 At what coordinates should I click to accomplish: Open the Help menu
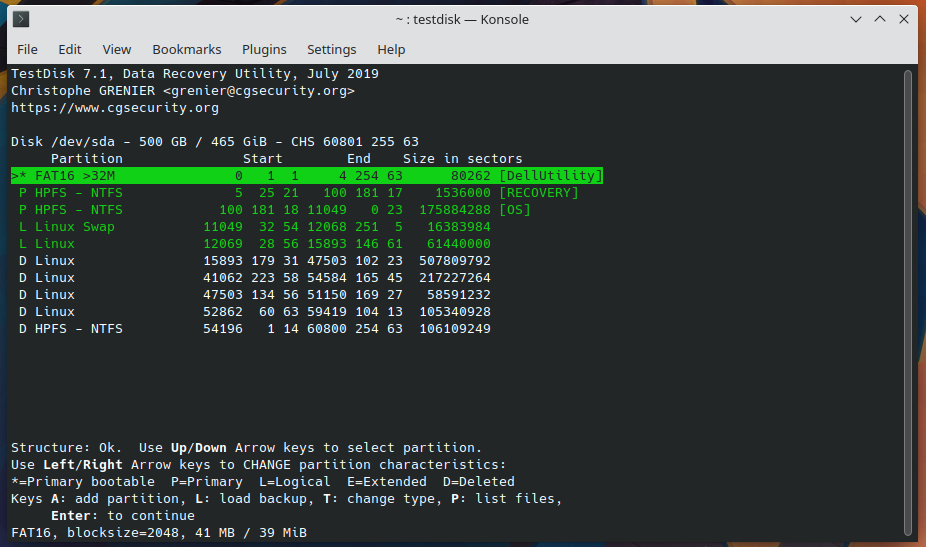(391, 49)
